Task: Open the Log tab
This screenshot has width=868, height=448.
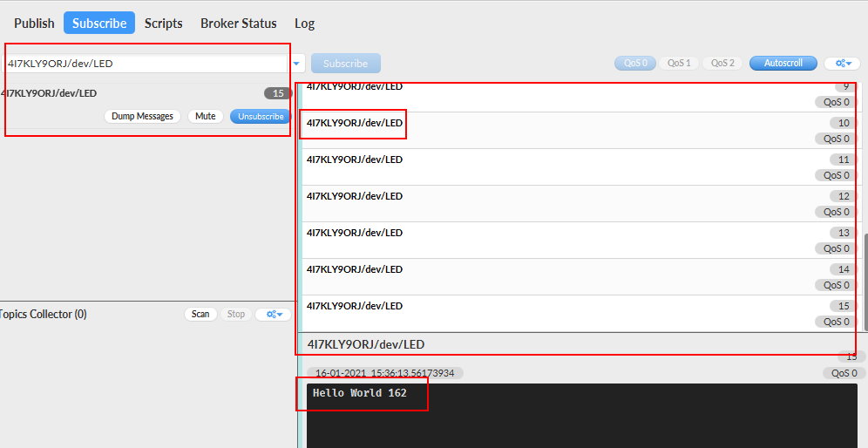Action: (304, 24)
